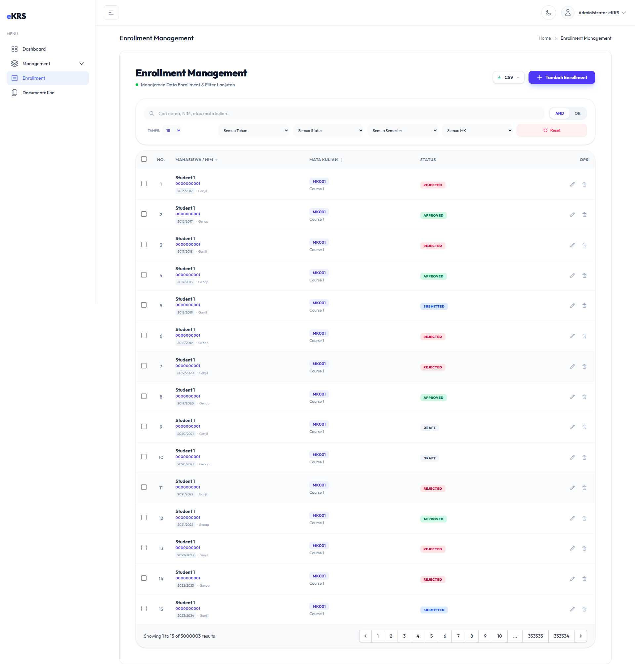Open Dashboard in sidebar
This screenshot has width=635, height=672.
[x=48, y=49]
